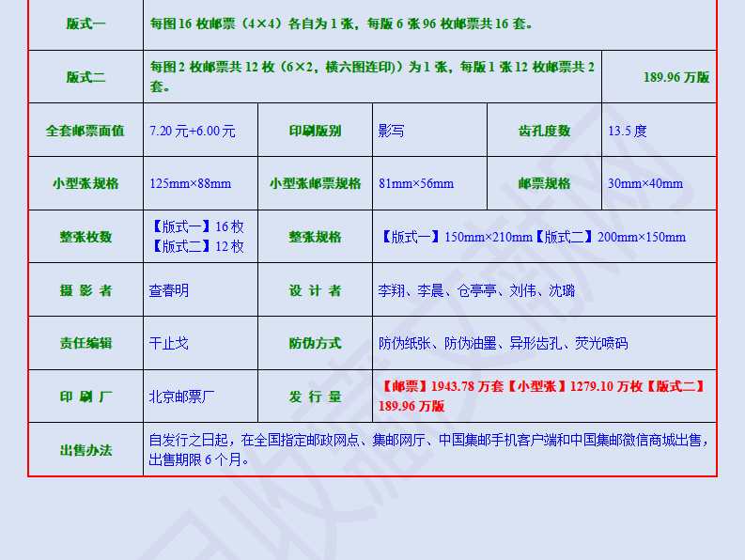Viewport: 745px width, 560px height.
Task: Click the 版式二 row header cell
Action: (85, 78)
